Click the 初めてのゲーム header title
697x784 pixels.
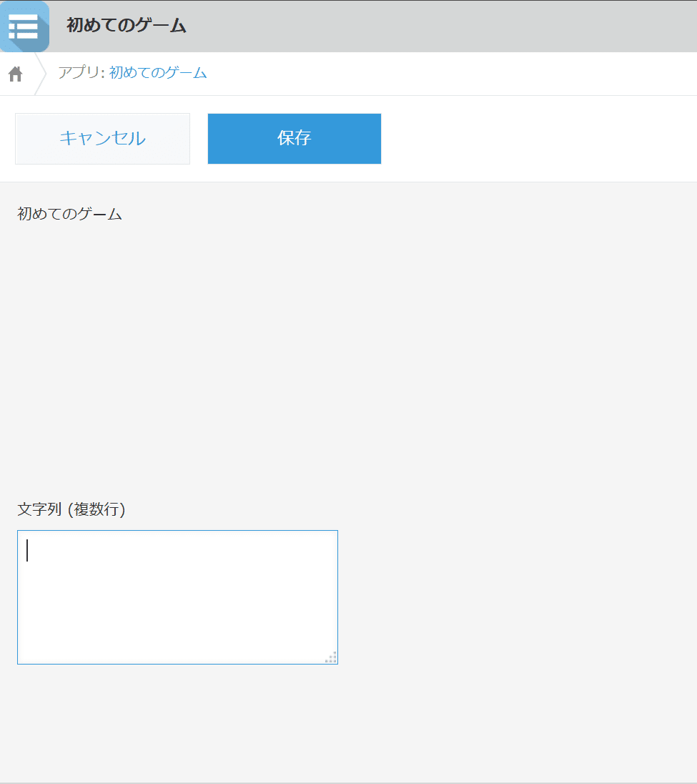(x=127, y=26)
